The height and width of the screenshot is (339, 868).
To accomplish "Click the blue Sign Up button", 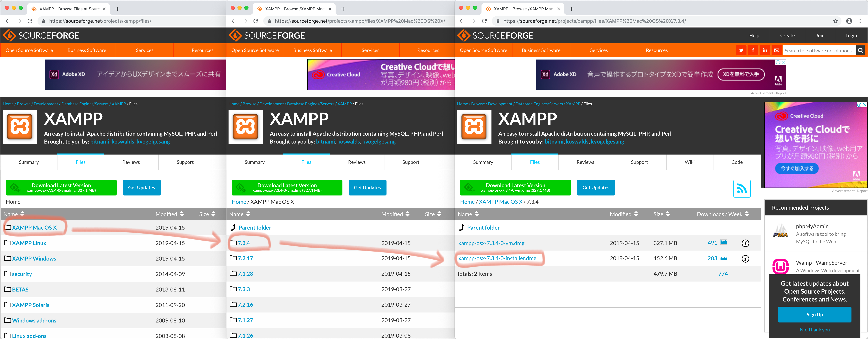I will (814, 314).
